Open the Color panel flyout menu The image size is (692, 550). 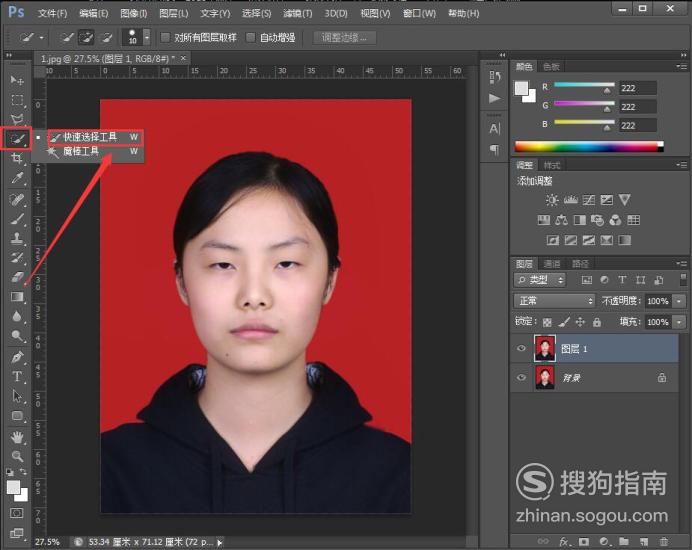point(682,67)
